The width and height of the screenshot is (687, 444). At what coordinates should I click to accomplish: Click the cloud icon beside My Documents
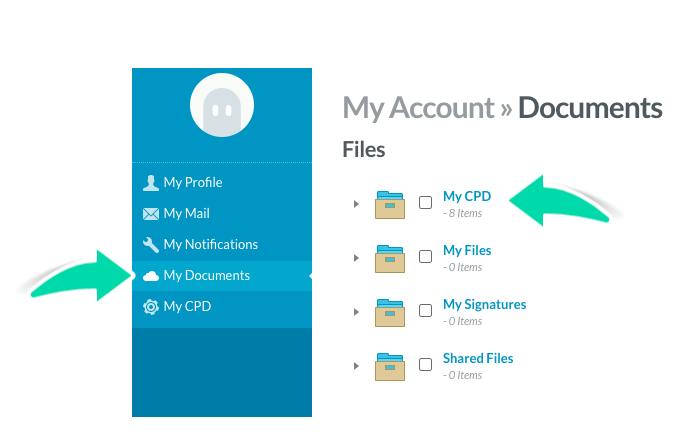coord(151,276)
